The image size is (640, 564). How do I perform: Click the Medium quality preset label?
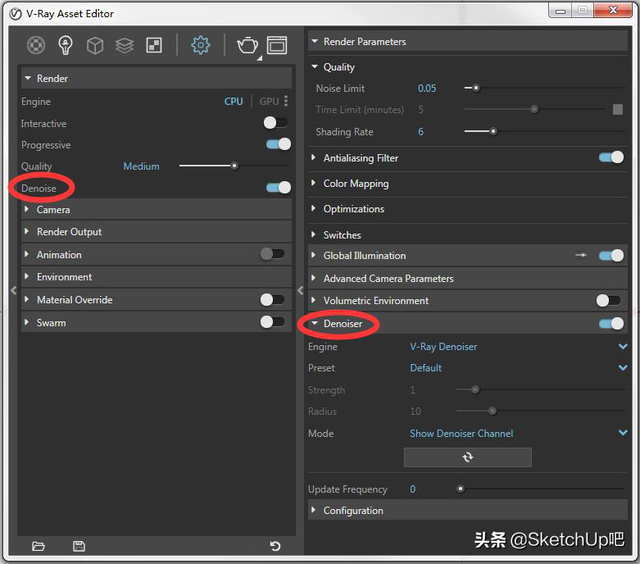point(141,166)
